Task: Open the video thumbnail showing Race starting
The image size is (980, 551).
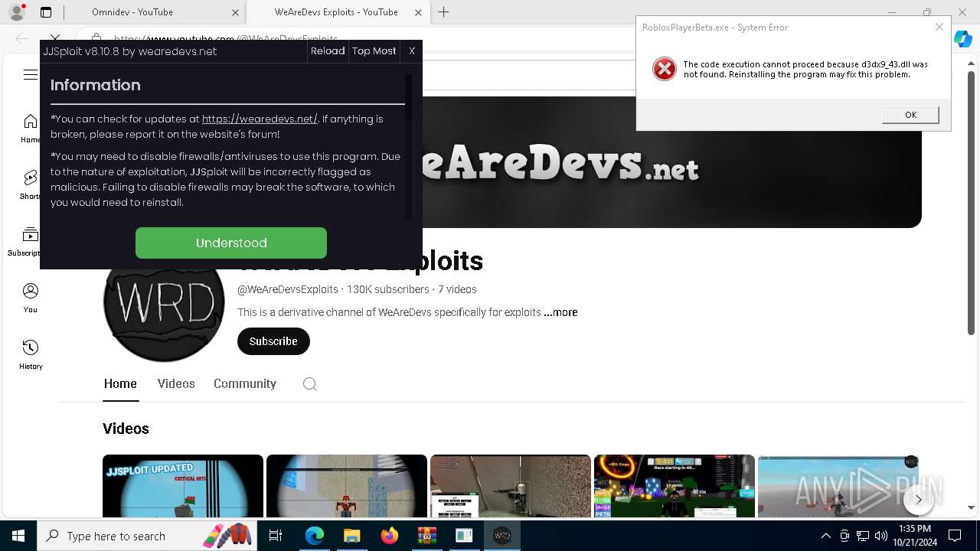Action: click(675, 486)
